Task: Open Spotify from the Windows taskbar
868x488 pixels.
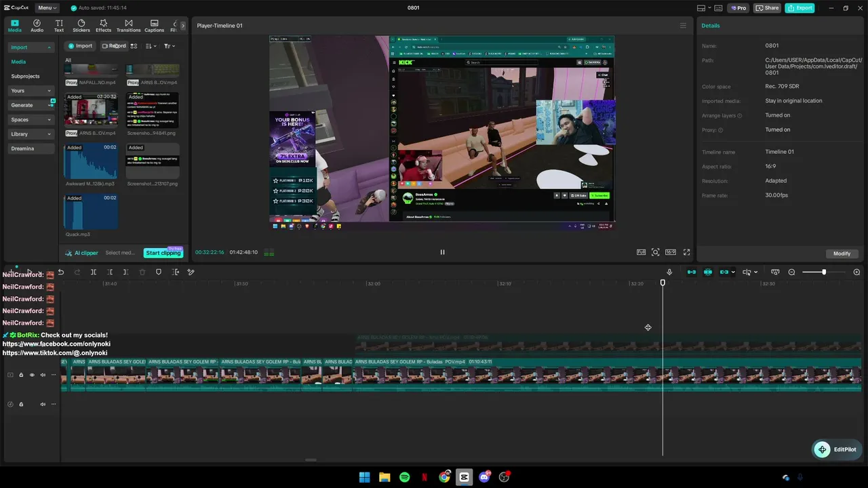Action: [404, 477]
